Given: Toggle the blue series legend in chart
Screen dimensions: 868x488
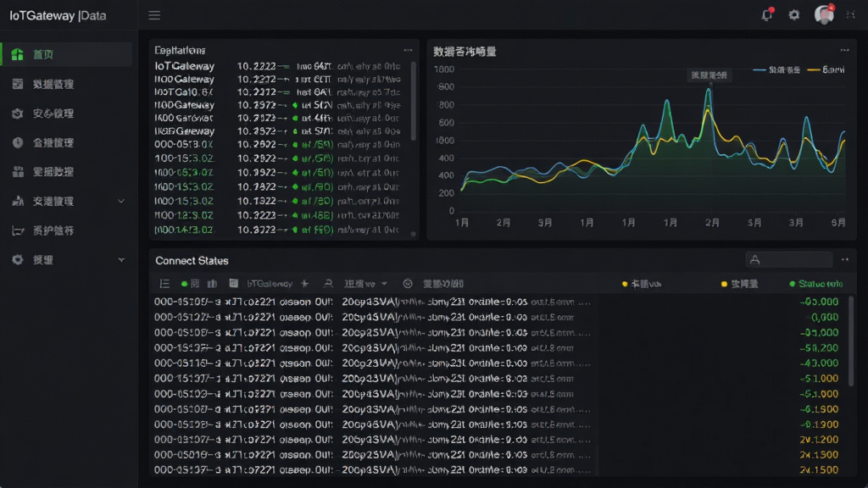Looking at the screenshot, I should [x=776, y=69].
